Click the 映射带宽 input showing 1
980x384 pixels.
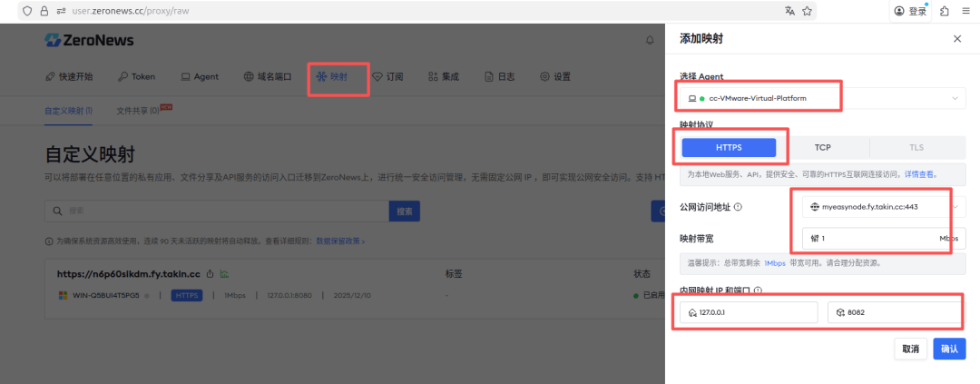pos(884,238)
